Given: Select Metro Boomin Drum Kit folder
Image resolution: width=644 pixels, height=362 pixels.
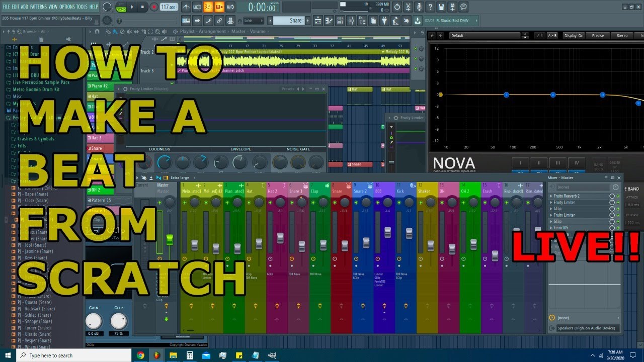Looking at the screenshot, I should coord(36,89).
